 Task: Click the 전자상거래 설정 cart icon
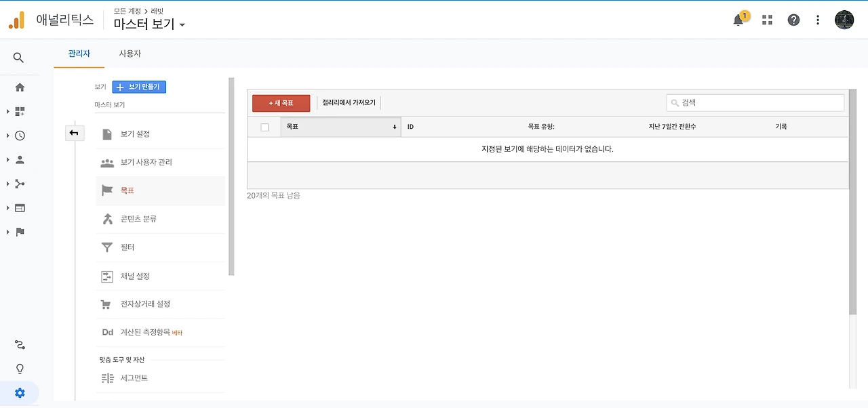[x=106, y=304]
